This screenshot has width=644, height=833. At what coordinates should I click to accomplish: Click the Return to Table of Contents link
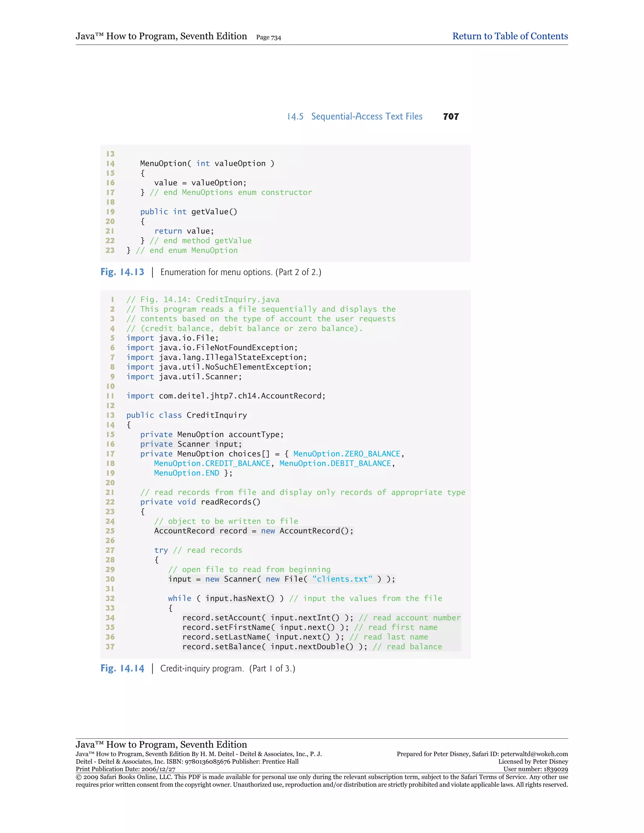(510, 36)
